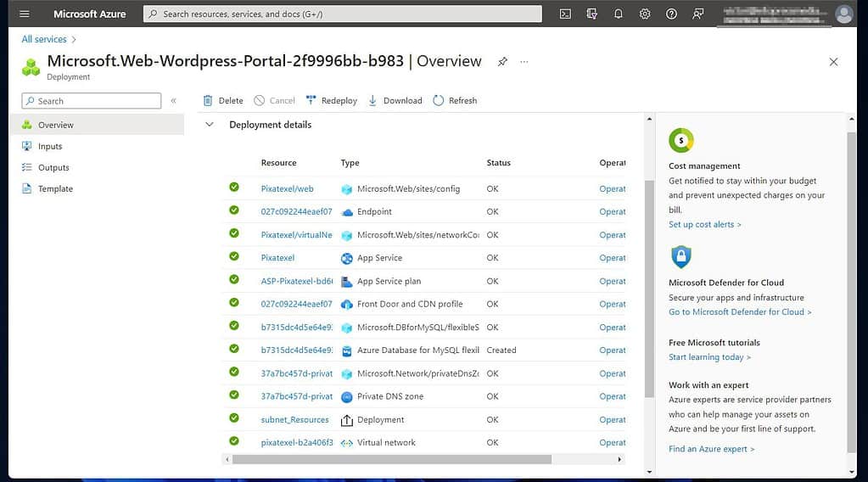
Task: Click the deployment cubes icon beside the title
Action: (x=31, y=68)
